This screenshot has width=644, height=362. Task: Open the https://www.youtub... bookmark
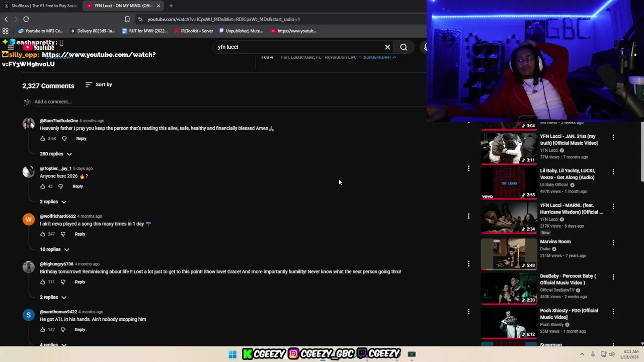293,31
